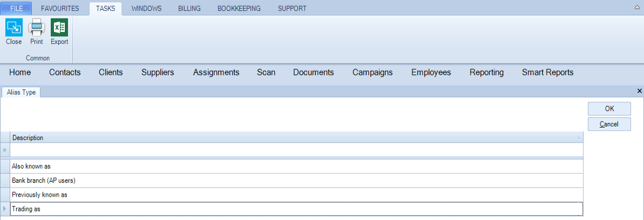Go to the BILLING ribbon tab
The width and height of the screenshot is (644, 220).
point(189,8)
